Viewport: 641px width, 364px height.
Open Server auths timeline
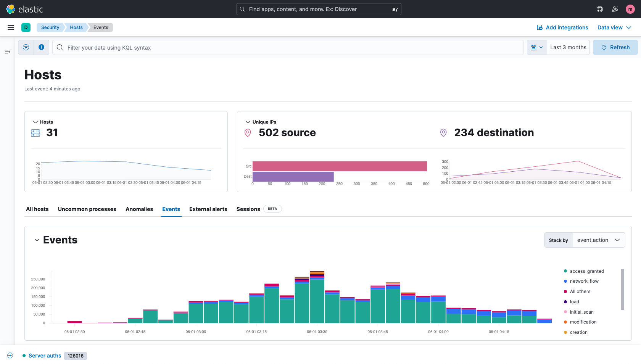point(45,356)
